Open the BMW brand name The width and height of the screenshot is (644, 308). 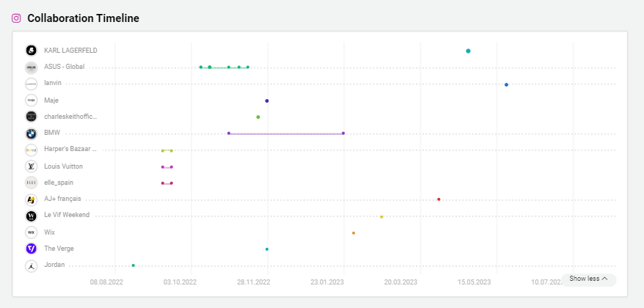[x=52, y=133]
